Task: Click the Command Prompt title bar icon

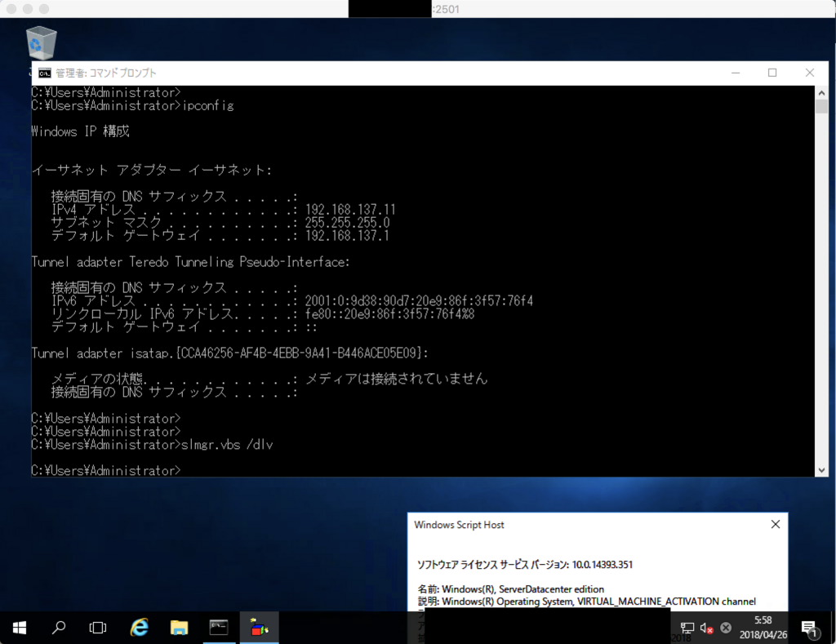Action: pyautogui.click(x=45, y=73)
